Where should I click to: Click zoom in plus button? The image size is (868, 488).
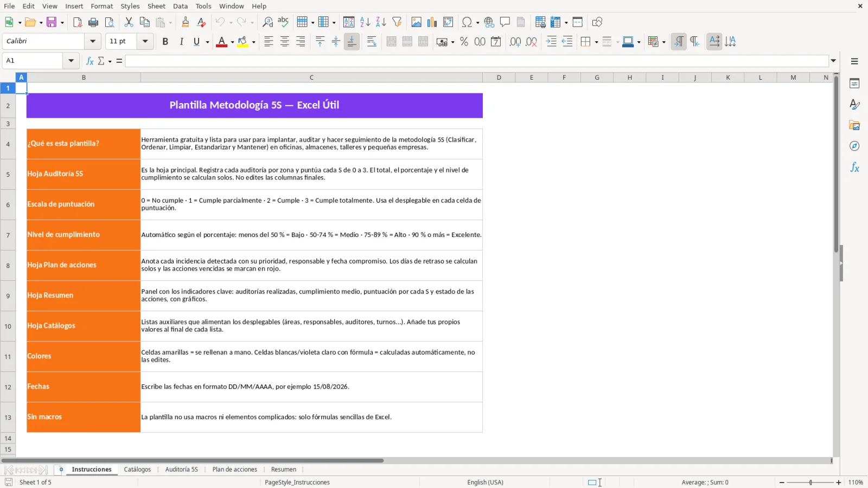coord(839,483)
